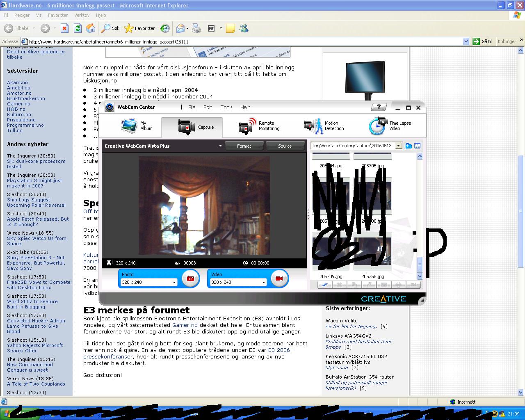Open the Tools menu in WebCam Center
Screen dimensions: 525x420
(x=226, y=107)
